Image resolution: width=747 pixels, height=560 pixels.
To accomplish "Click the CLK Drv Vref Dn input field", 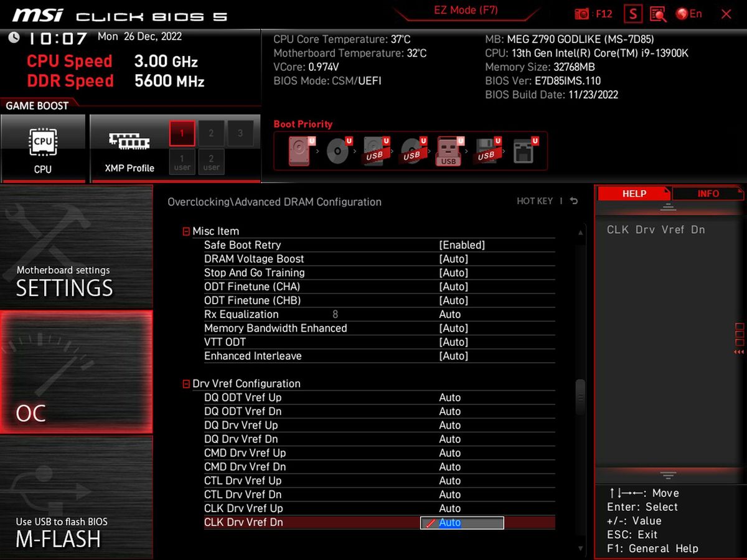I will pos(462,523).
